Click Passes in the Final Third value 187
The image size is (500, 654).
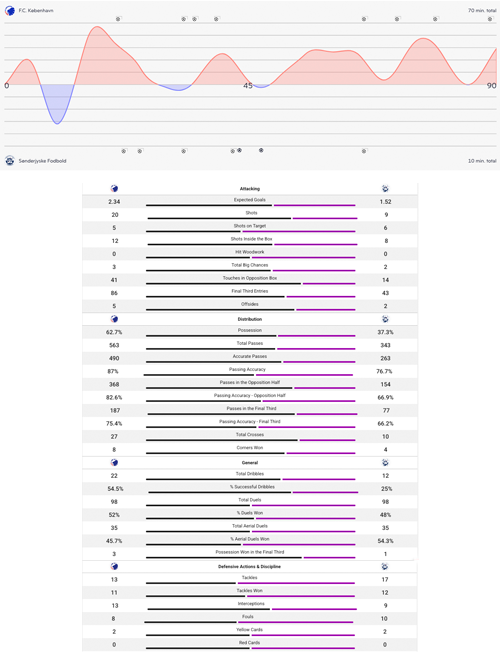point(115,410)
